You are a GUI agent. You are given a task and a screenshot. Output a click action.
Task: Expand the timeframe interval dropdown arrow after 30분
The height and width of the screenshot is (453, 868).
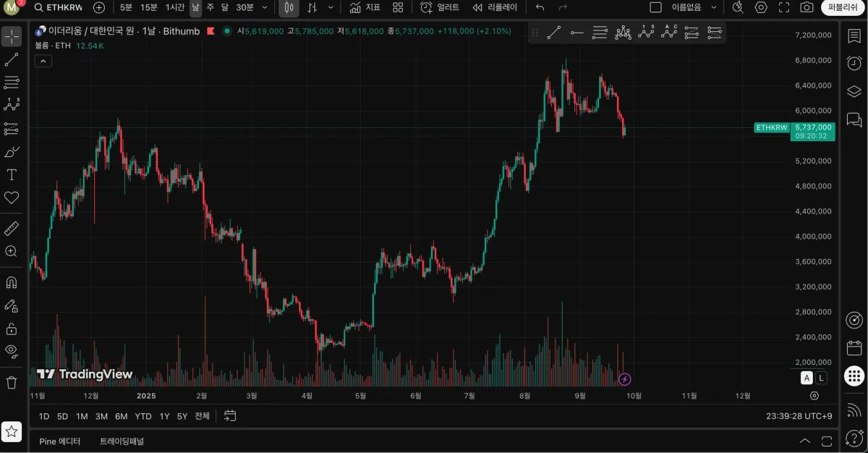(x=264, y=7)
